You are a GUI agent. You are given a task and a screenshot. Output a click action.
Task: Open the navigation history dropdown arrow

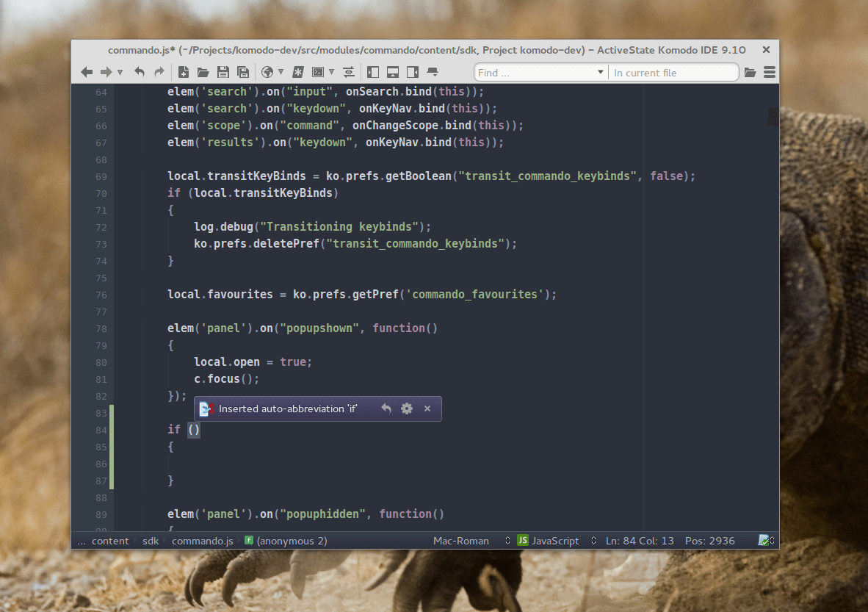coord(120,73)
